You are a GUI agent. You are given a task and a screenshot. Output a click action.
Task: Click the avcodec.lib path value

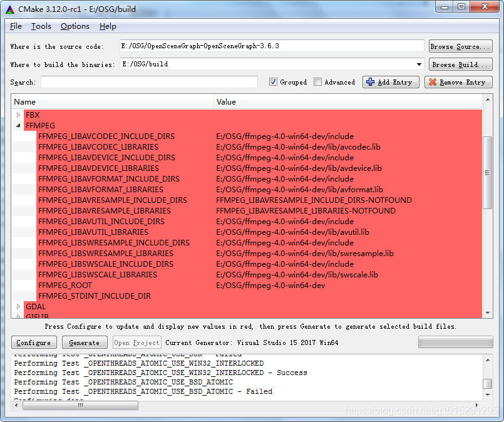tap(298, 147)
